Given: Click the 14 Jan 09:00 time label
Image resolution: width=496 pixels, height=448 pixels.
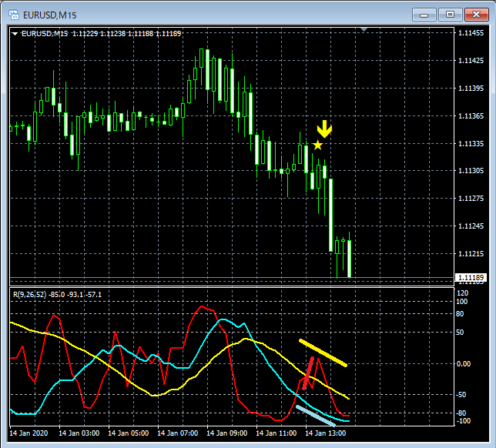Looking at the screenshot, I should 227,433.
